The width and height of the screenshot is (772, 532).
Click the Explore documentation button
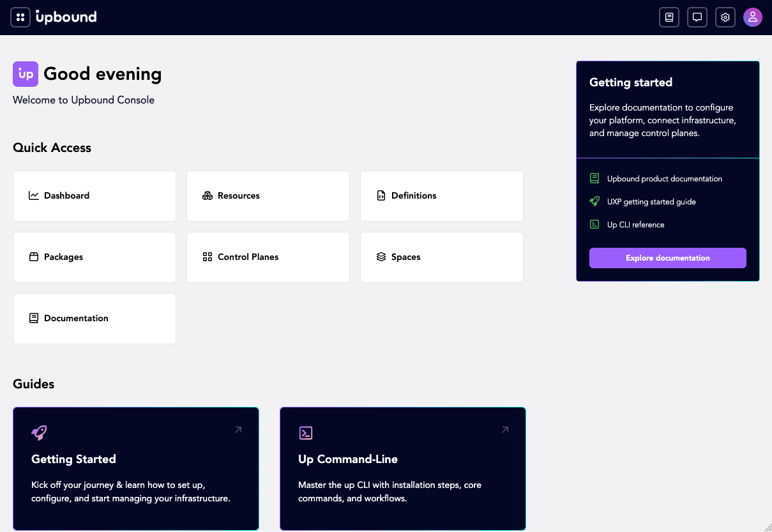[x=668, y=258]
